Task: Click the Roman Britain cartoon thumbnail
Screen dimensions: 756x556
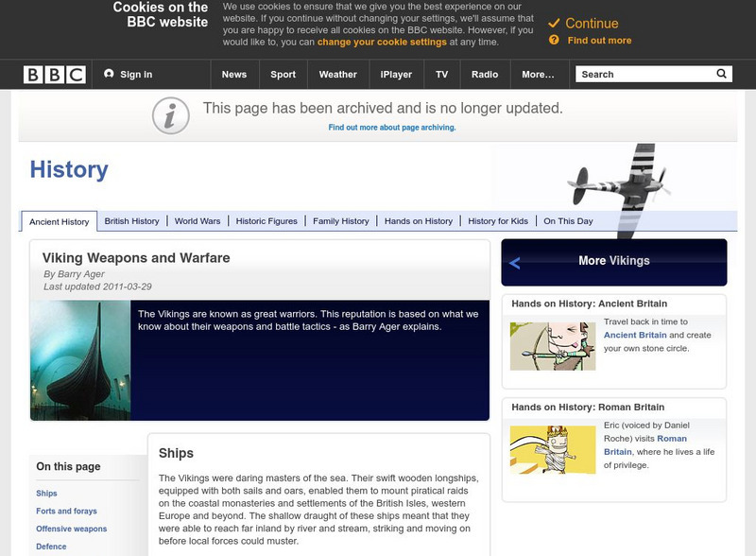Action: click(x=553, y=450)
